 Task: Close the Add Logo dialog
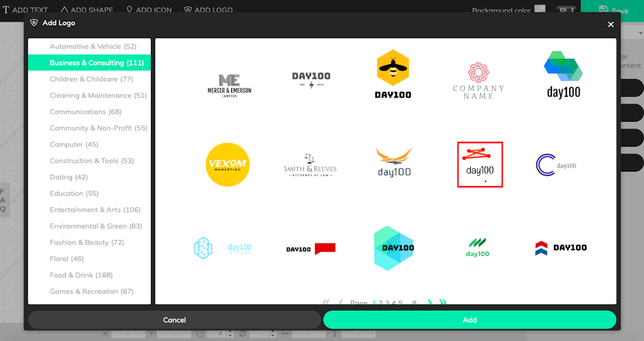coord(610,24)
